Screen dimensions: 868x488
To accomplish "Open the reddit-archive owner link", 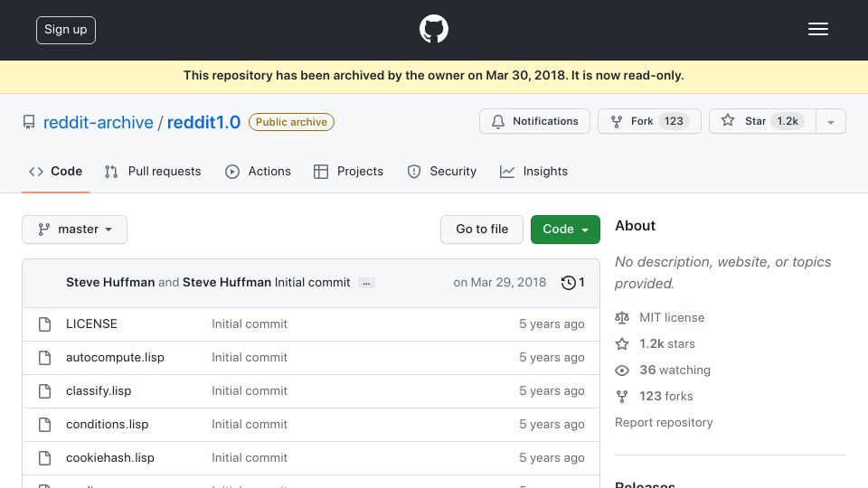I will [98, 122].
